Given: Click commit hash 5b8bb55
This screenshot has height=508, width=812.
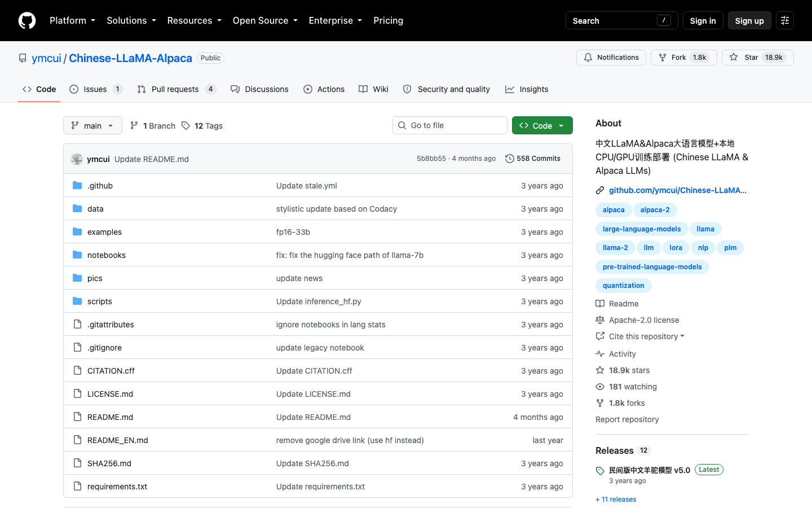Looking at the screenshot, I should pos(431,159).
